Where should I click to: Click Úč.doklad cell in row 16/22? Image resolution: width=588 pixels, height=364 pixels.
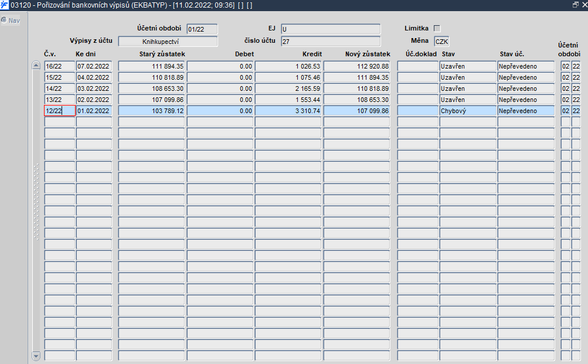pyautogui.click(x=418, y=66)
